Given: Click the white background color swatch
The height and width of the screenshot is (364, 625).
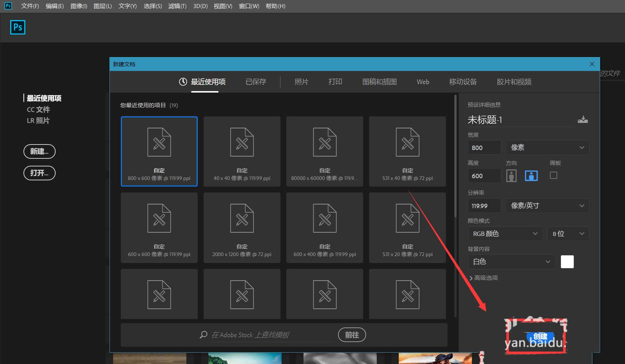Looking at the screenshot, I should point(567,262).
